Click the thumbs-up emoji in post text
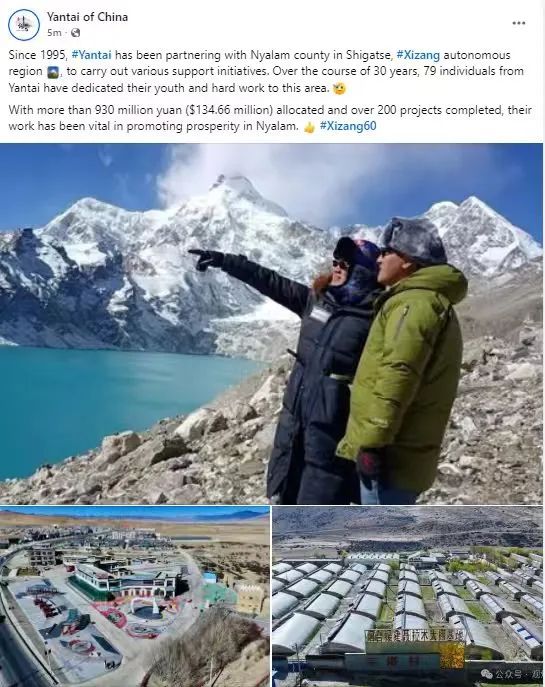 pos(309,127)
